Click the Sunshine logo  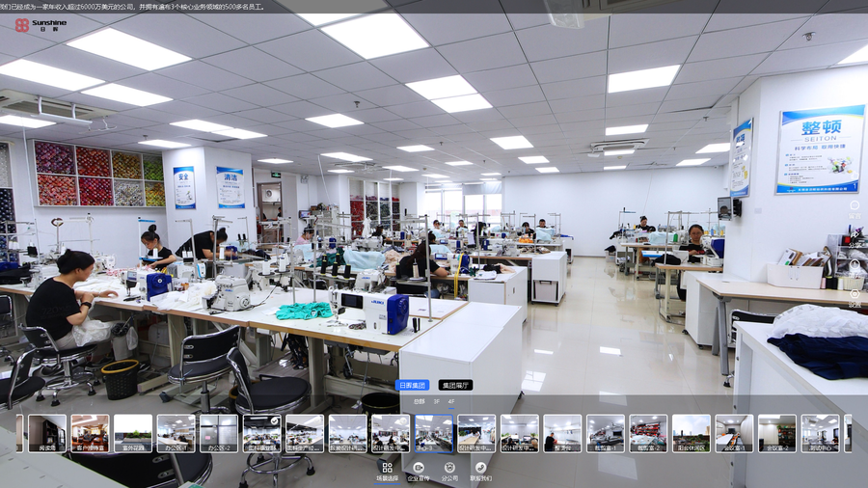click(x=41, y=25)
